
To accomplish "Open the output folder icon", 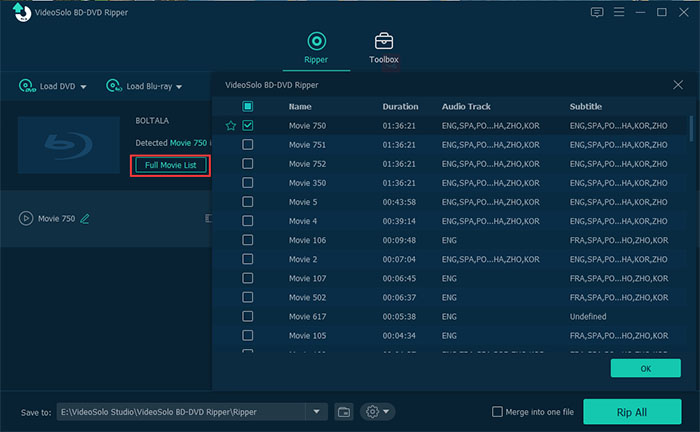I will (x=344, y=412).
